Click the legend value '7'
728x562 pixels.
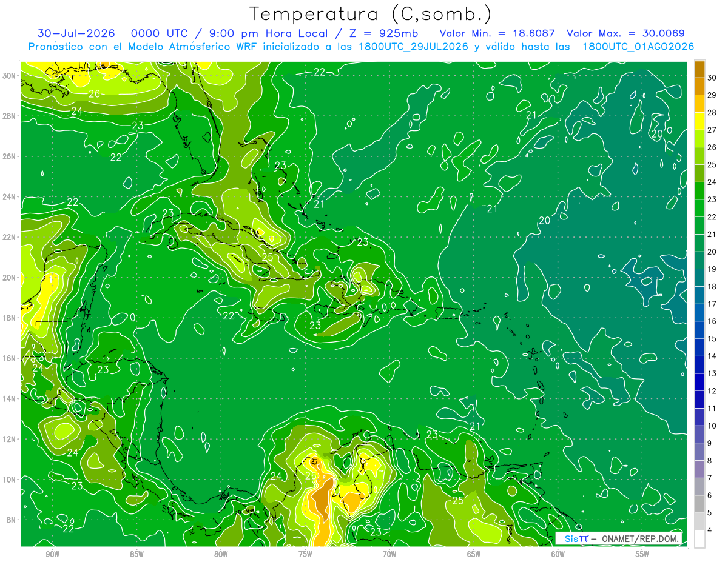(x=710, y=478)
